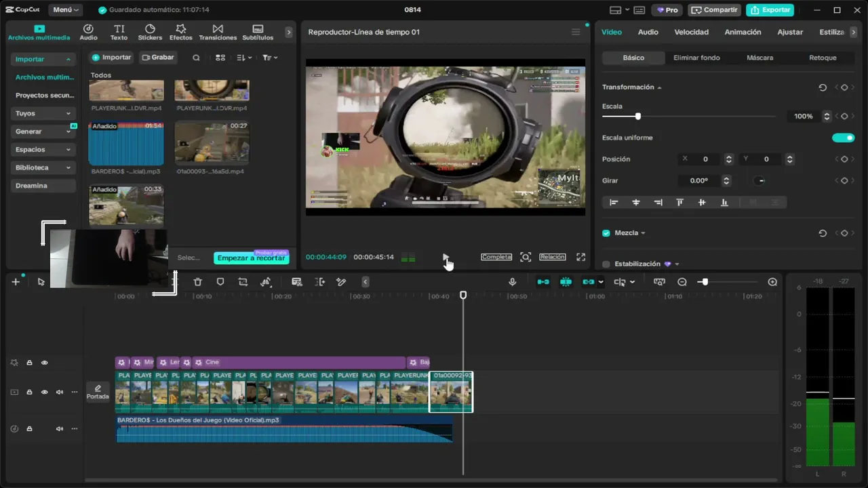Click the timeline zoom slider handle
The image size is (868, 488).
point(705,282)
